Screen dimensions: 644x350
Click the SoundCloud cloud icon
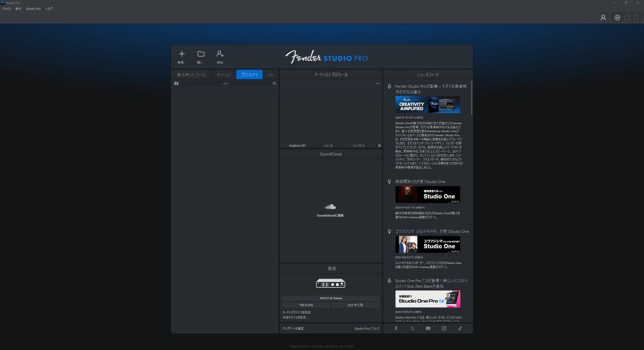(330, 207)
